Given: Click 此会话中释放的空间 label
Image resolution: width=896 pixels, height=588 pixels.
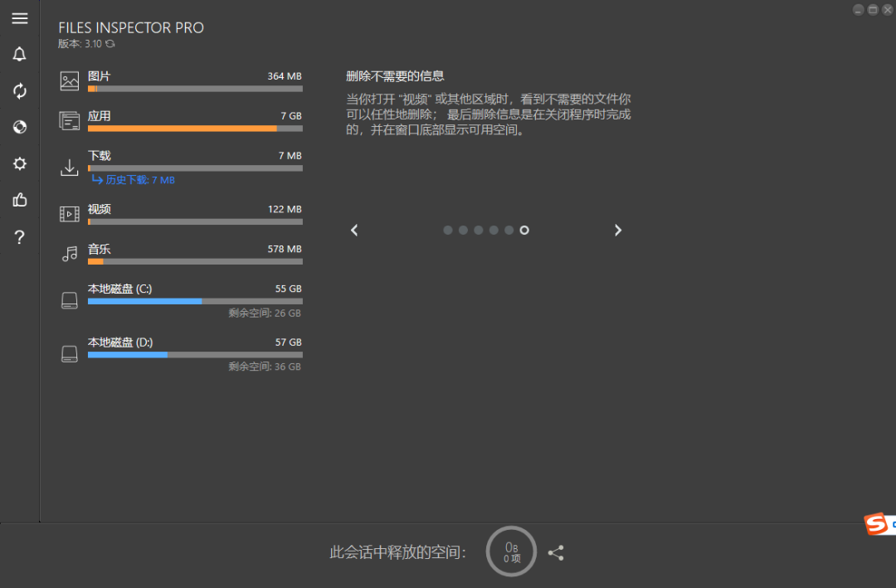Looking at the screenshot, I should [397, 552].
